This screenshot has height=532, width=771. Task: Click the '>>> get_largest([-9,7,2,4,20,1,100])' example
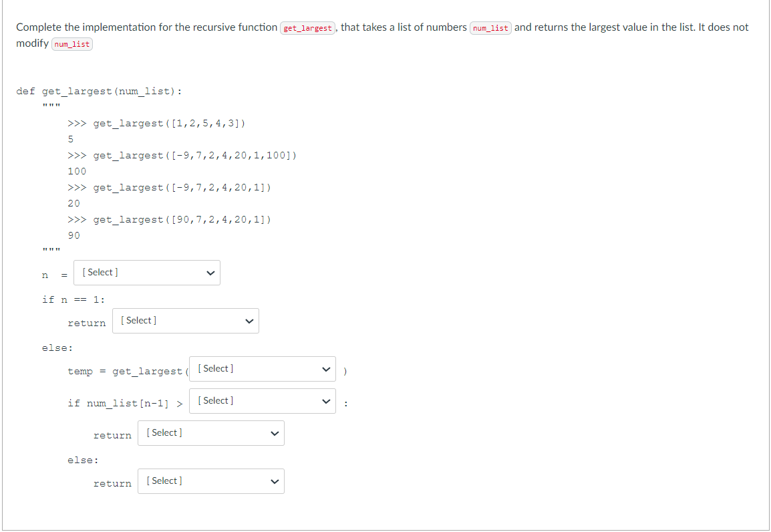(x=182, y=155)
